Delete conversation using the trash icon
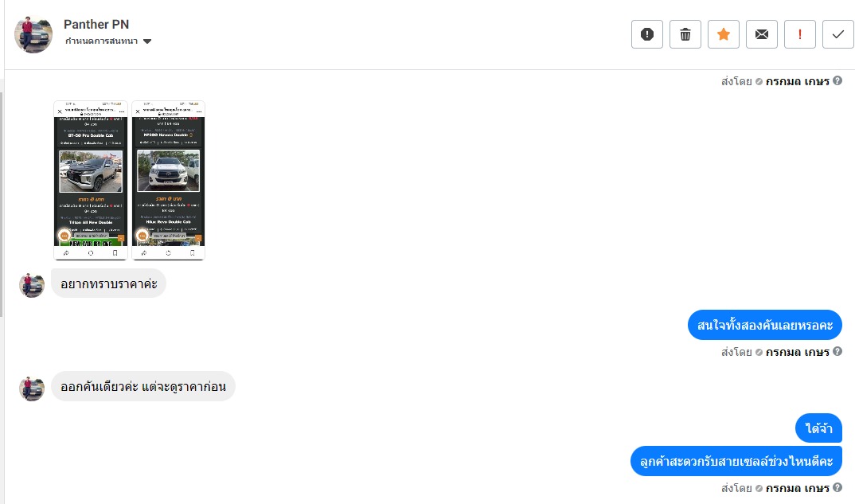This screenshot has width=855, height=504. pos(685,34)
